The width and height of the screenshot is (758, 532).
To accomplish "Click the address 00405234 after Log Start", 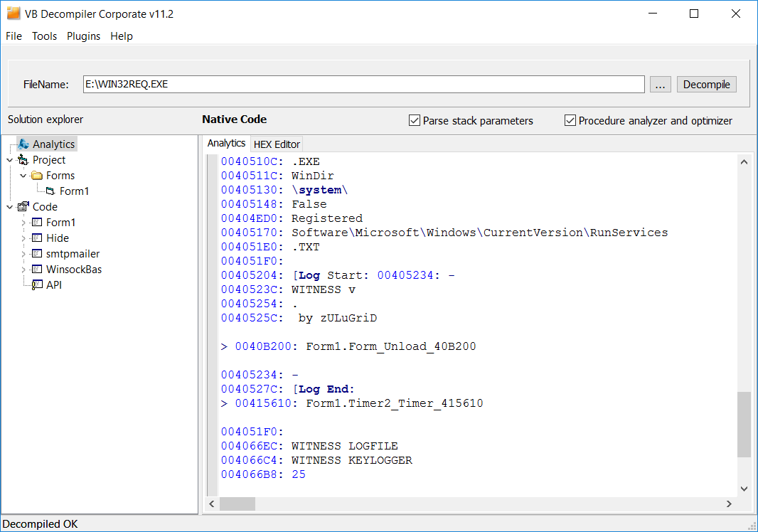I will point(405,276).
